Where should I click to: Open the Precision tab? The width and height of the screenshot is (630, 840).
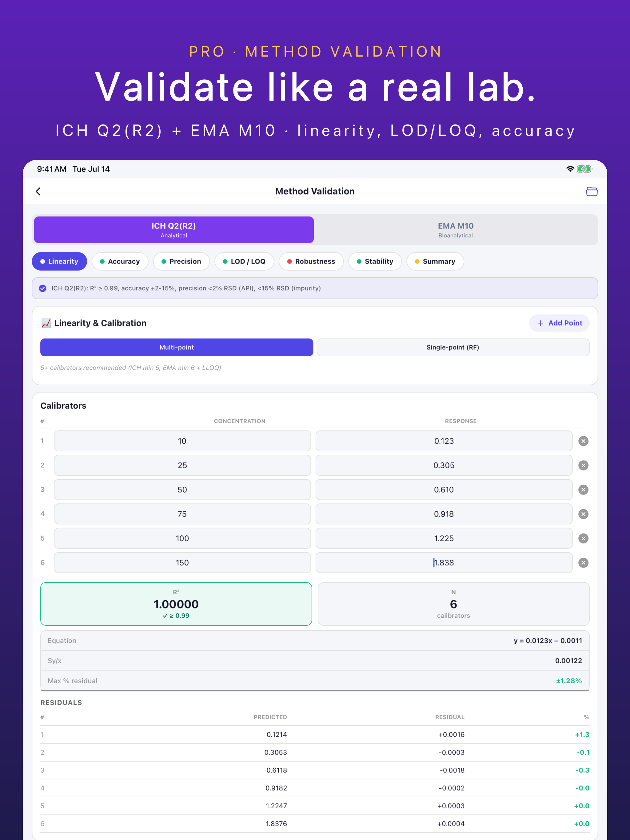point(181,261)
